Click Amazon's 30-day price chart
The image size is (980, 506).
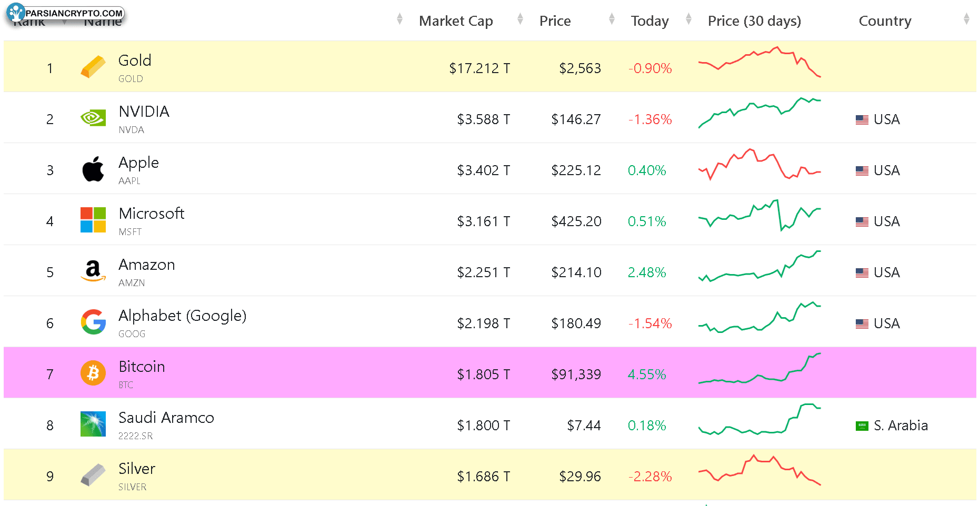[759, 266]
